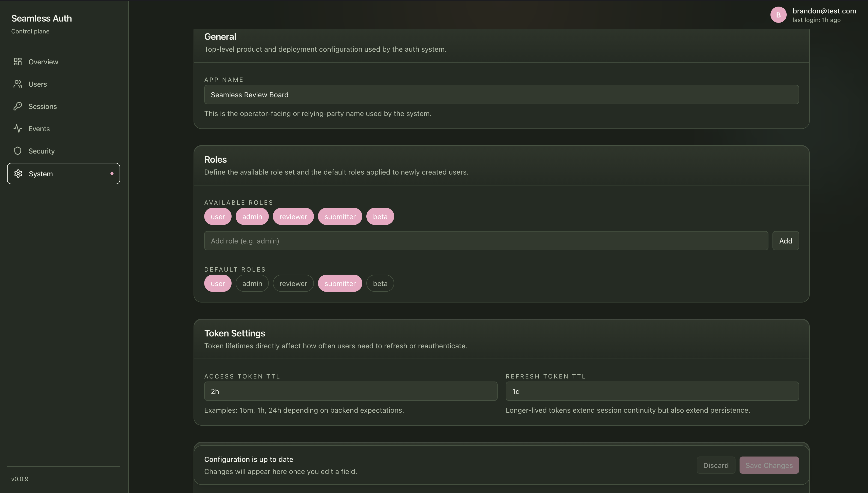Click the Discard button

tap(716, 465)
